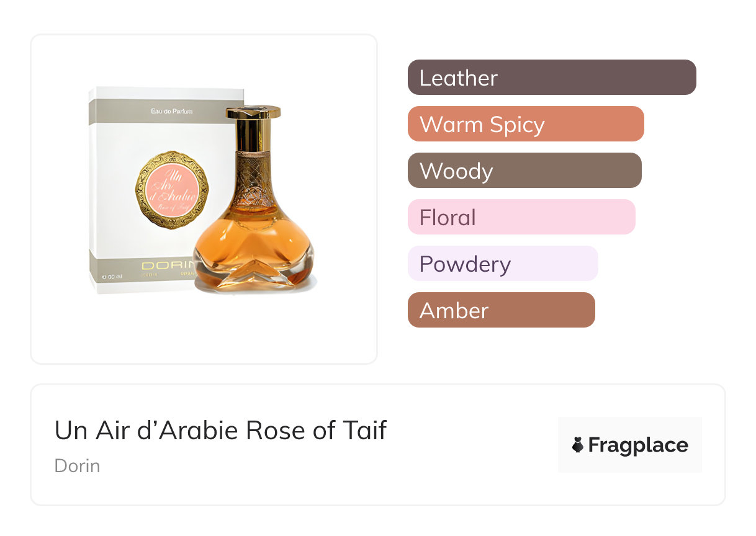756x536 pixels.
Task: Open the orange perfume bottle image
Action: [x=253, y=242]
